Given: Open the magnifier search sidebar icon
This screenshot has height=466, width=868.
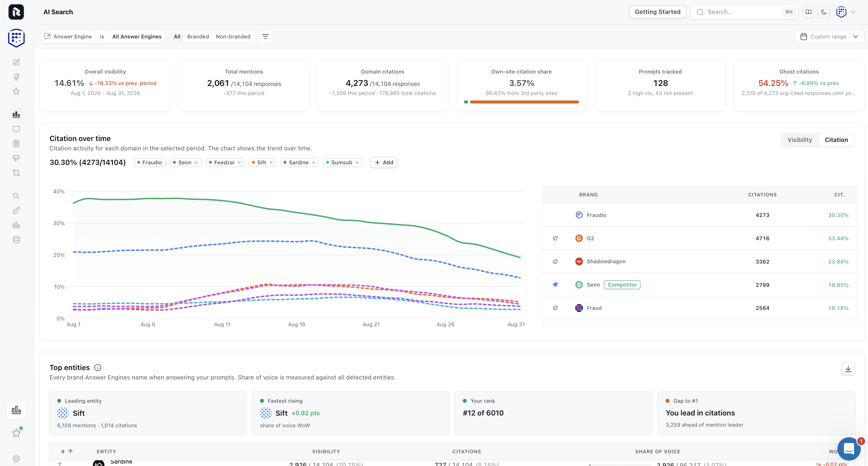Looking at the screenshot, I should [16, 196].
